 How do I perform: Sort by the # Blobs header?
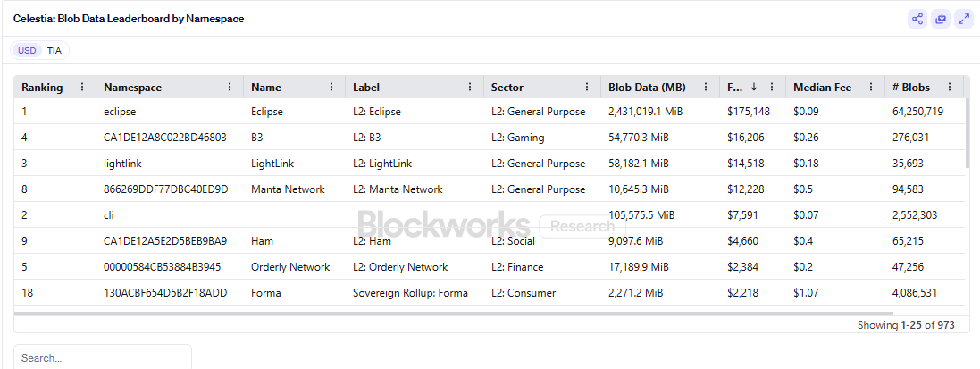(x=911, y=88)
